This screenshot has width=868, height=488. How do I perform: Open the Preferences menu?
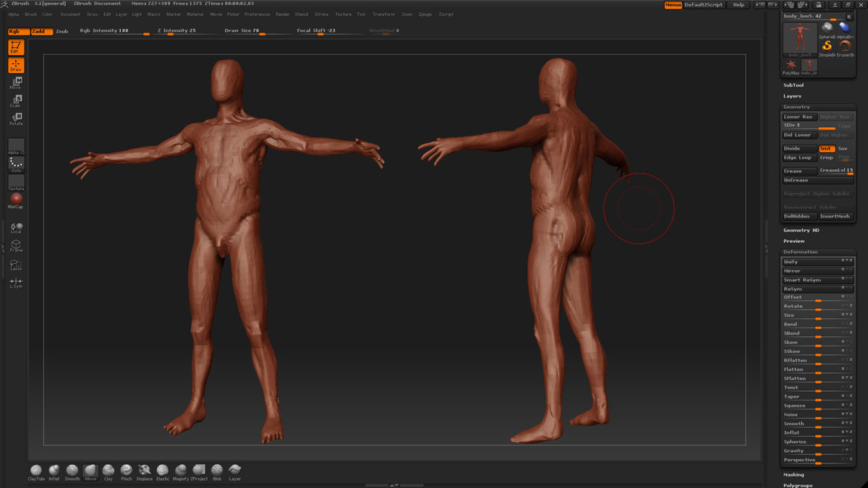coord(257,14)
